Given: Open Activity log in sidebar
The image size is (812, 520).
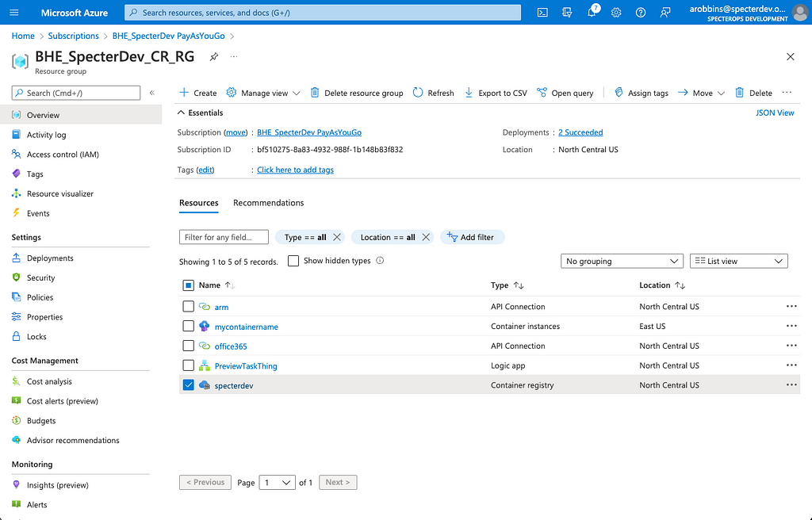Looking at the screenshot, I should 47,135.
